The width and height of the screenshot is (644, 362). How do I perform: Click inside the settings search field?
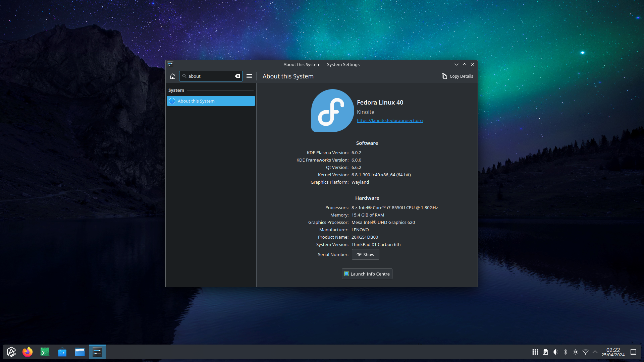(x=210, y=76)
